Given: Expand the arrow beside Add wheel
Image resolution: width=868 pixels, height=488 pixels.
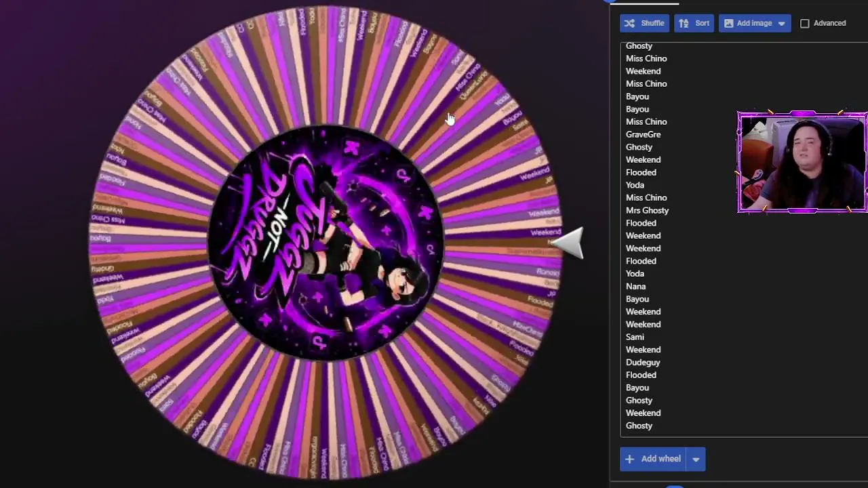Looking at the screenshot, I should click(x=696, y=459).
